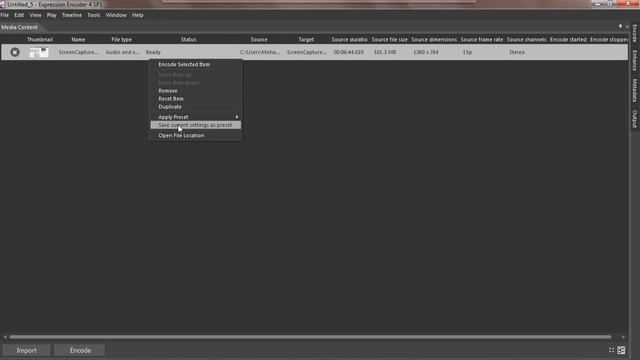
Task: Click the Source dimensions column header
Action: tap(434, 40)
